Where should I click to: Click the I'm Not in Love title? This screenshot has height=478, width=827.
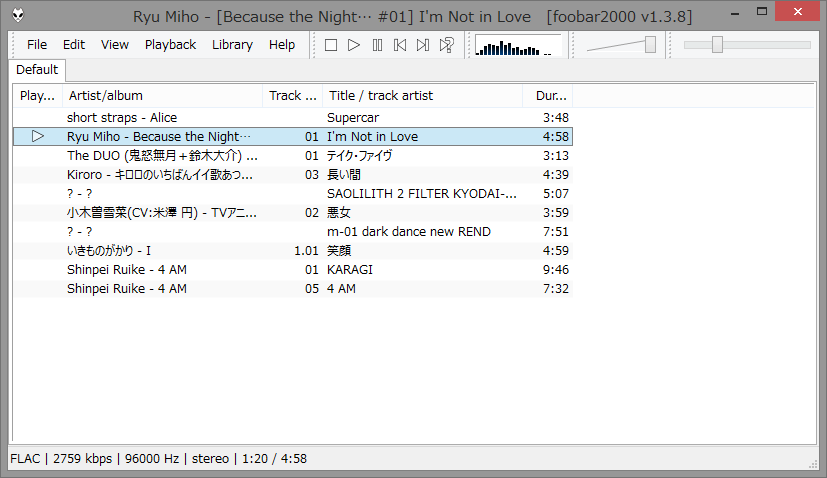pyautogui.click(x=372, y=137)
